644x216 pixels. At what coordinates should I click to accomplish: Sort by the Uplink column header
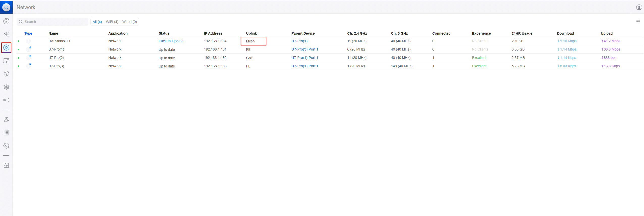251,33
